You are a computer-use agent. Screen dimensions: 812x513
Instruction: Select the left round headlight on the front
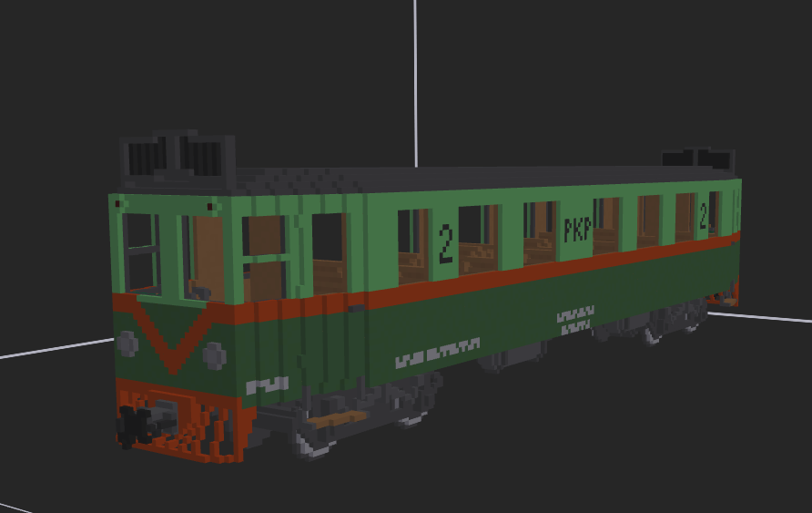[x=127, y=344]
